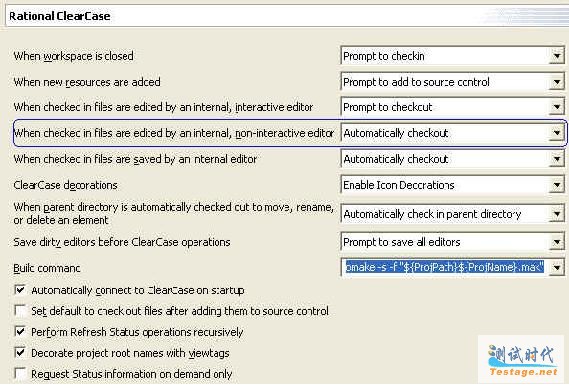This screenshot has width=569, height=388.
Task: Expand 'Prompt to add to source control' combo box arrow
Action: tap(557, 82)
